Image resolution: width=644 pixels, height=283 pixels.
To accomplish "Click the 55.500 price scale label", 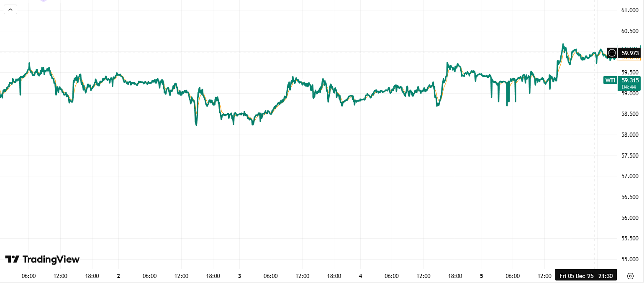I will 630,238.
